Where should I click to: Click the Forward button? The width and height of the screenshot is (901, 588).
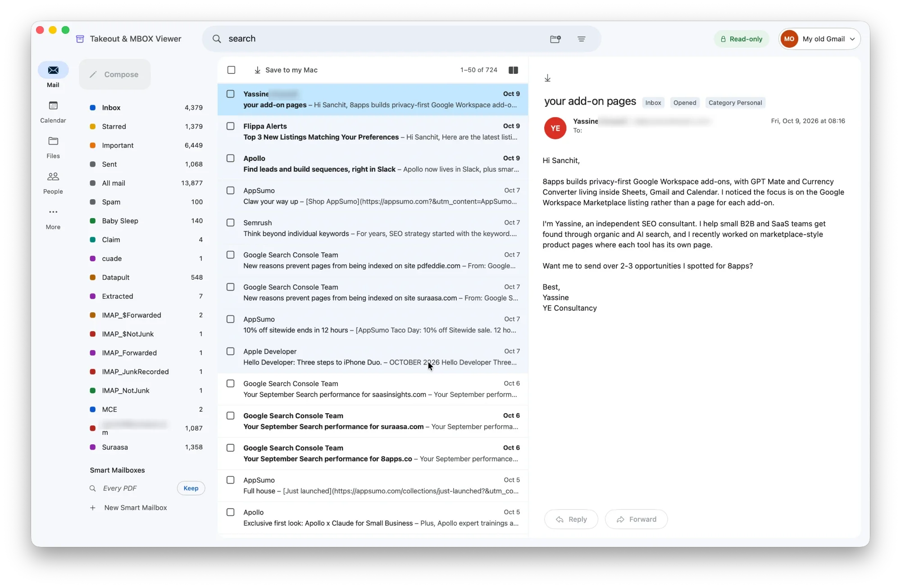tap(637, 520)
